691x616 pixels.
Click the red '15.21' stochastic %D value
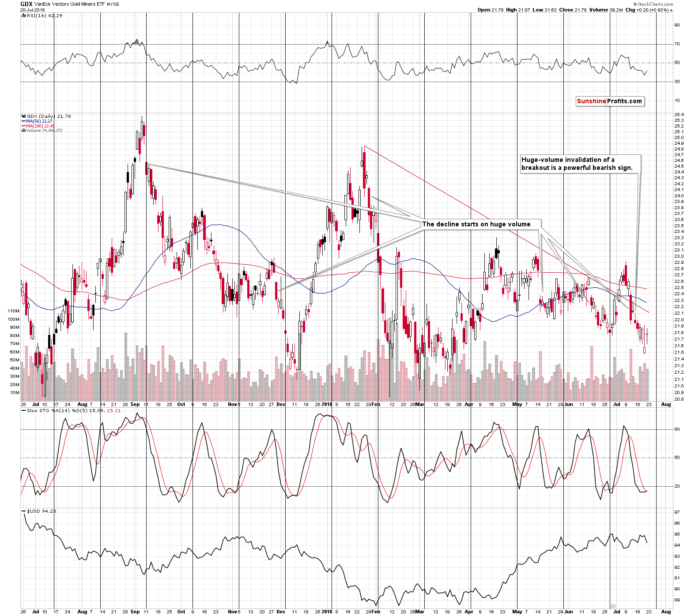click(x=114, y=411)
